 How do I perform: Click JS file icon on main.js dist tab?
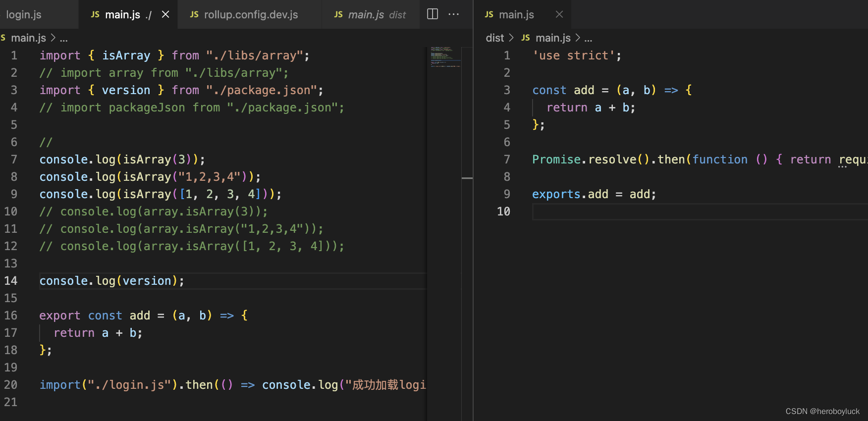click(338, 14)
